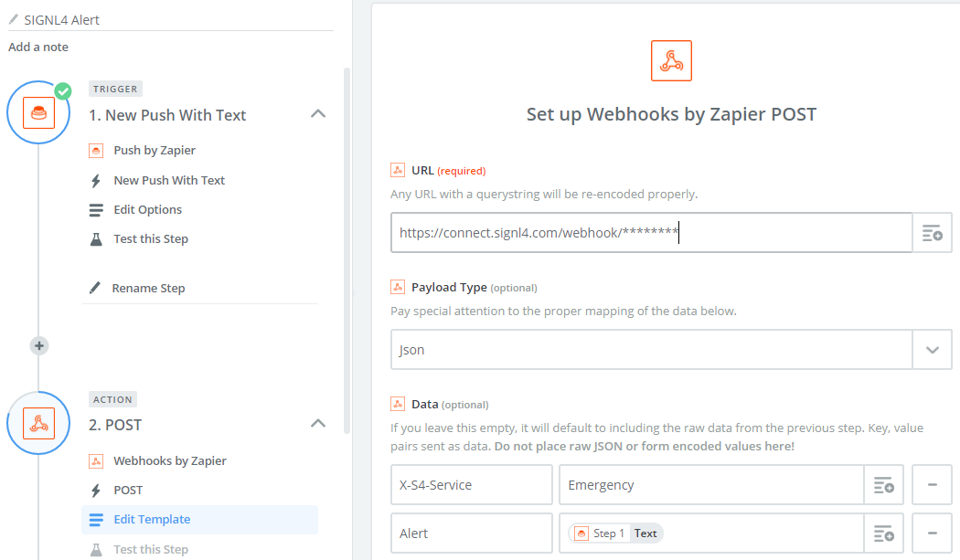Collapse the New Push With Text trigger step
This screenshot has width=960, height=560.
point(318,114)
